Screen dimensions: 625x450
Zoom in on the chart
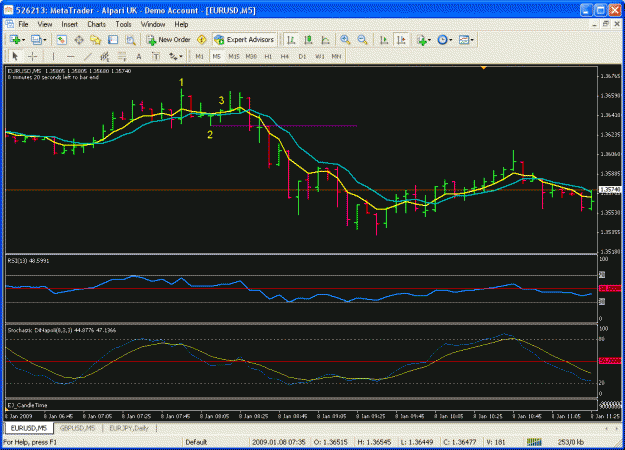click(345, 39)
